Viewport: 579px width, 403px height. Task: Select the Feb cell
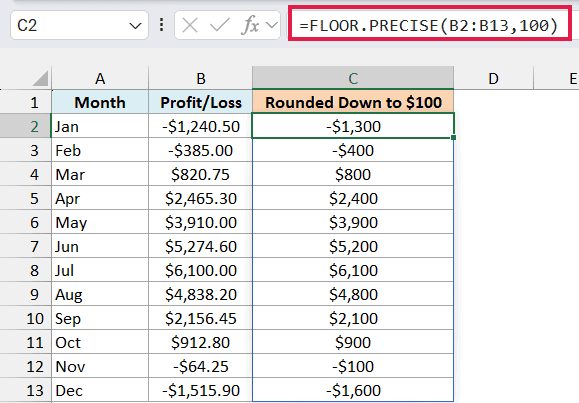click(100, 150)
